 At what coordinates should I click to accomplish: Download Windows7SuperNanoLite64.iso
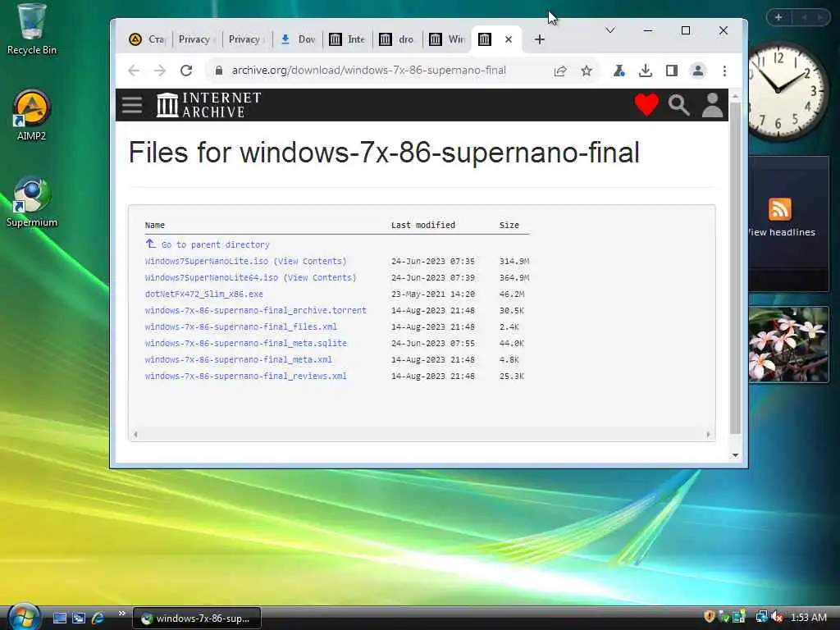point(211,277)
